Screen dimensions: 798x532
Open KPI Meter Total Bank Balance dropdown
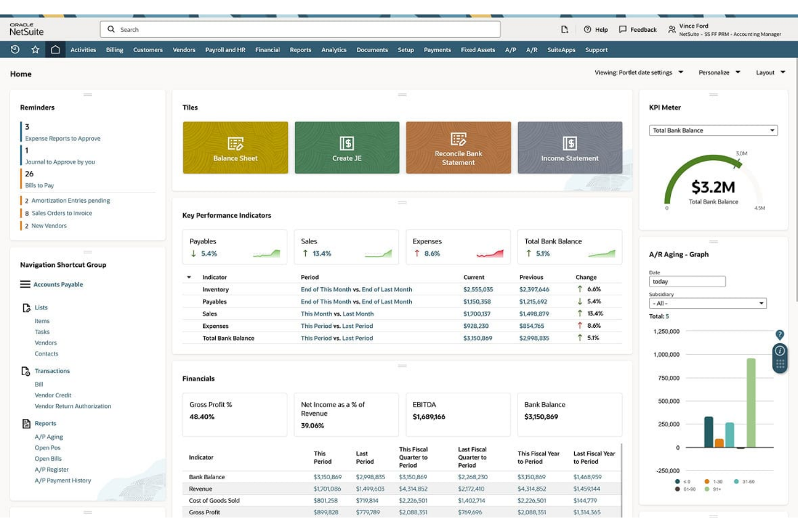[x=713, y=130]
